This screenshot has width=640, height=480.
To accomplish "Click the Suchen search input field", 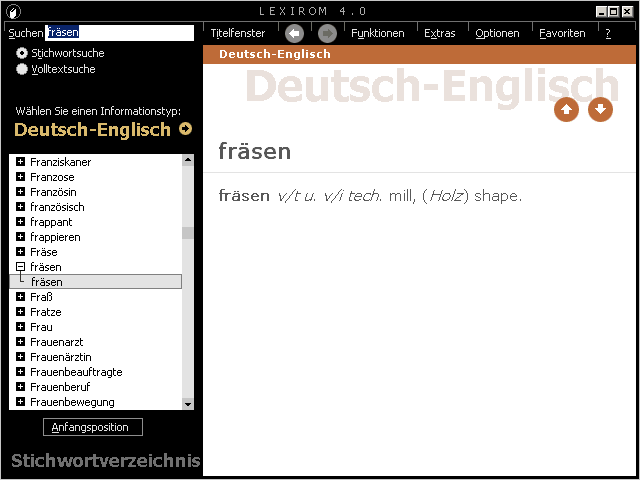I will [118, 33].
